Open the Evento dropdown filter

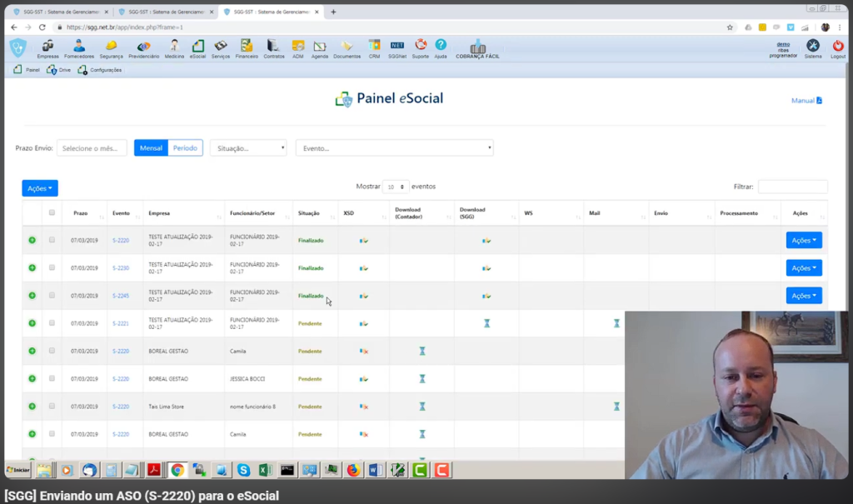(394, 148)
